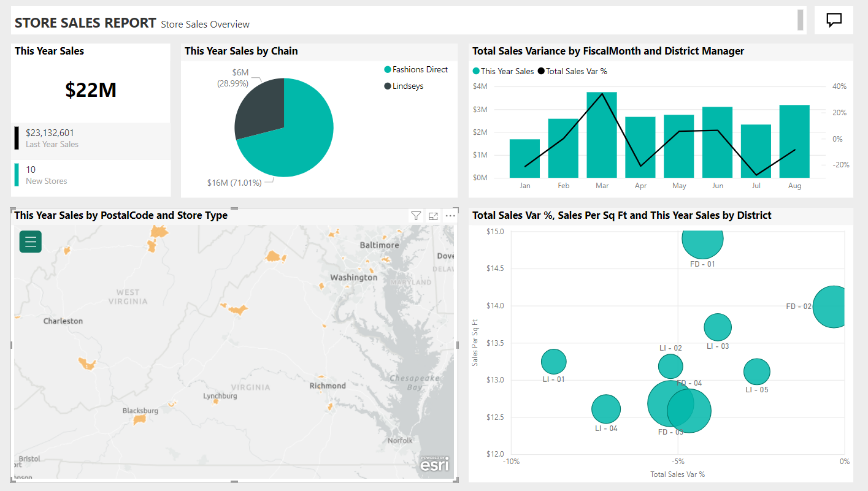The height and width of the screenshot is (491, 868).
Task: Open the map's more options ellipsis
Action: pos(450,216)
